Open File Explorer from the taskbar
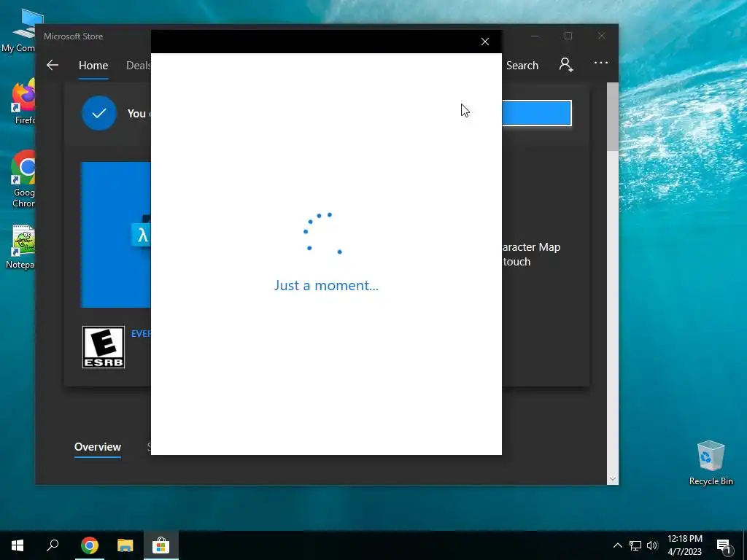 tap(125, 545)
